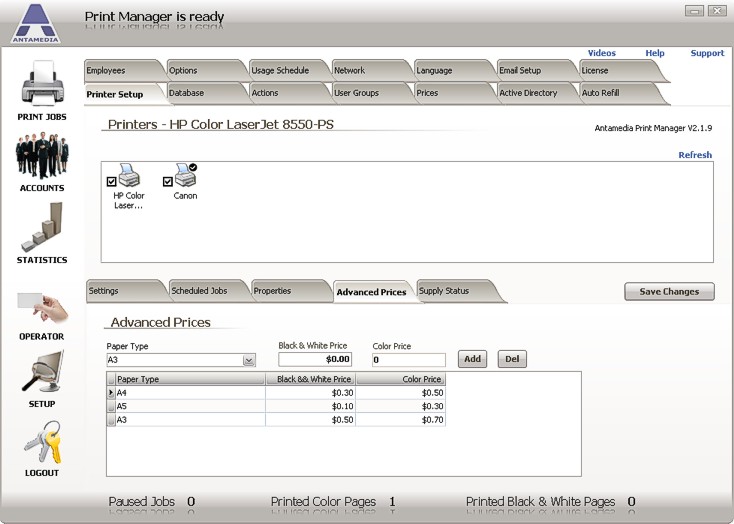Click Refresh printers link

[695, 155]
